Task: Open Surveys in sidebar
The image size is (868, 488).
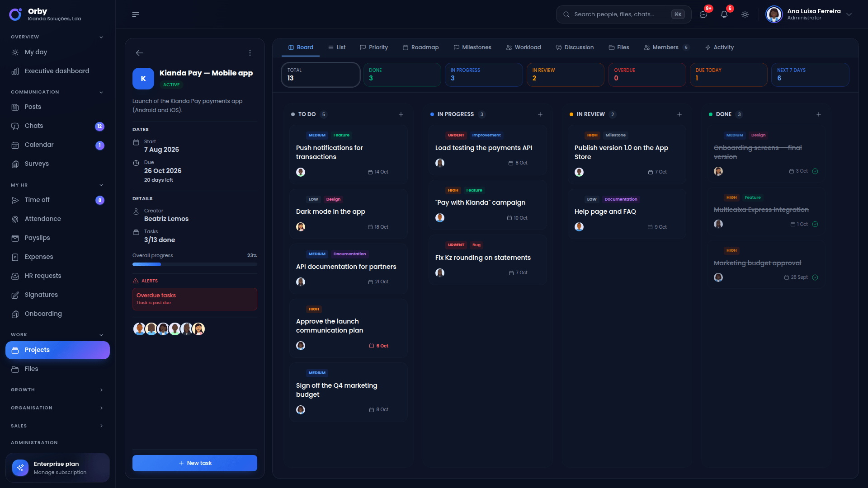Action: [57, 164]
